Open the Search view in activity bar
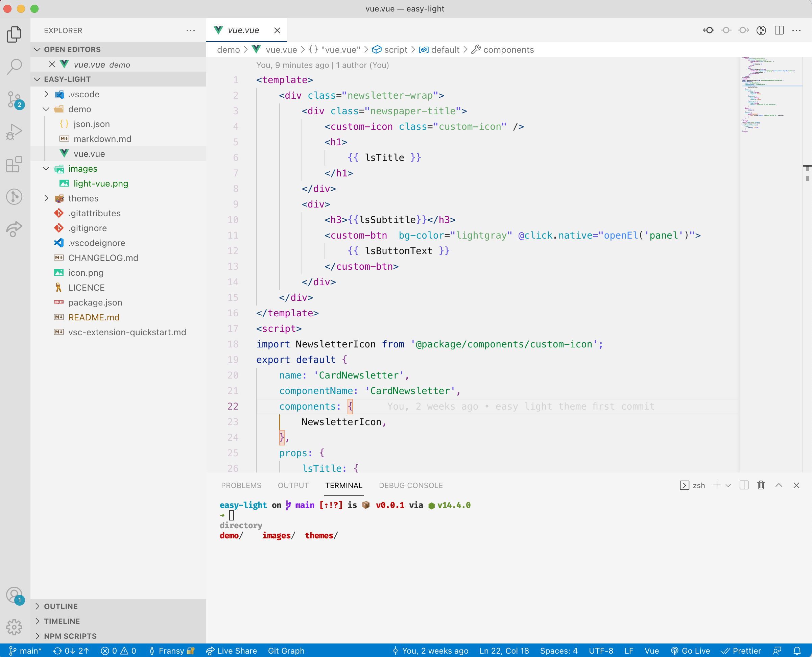 point(15,67)
